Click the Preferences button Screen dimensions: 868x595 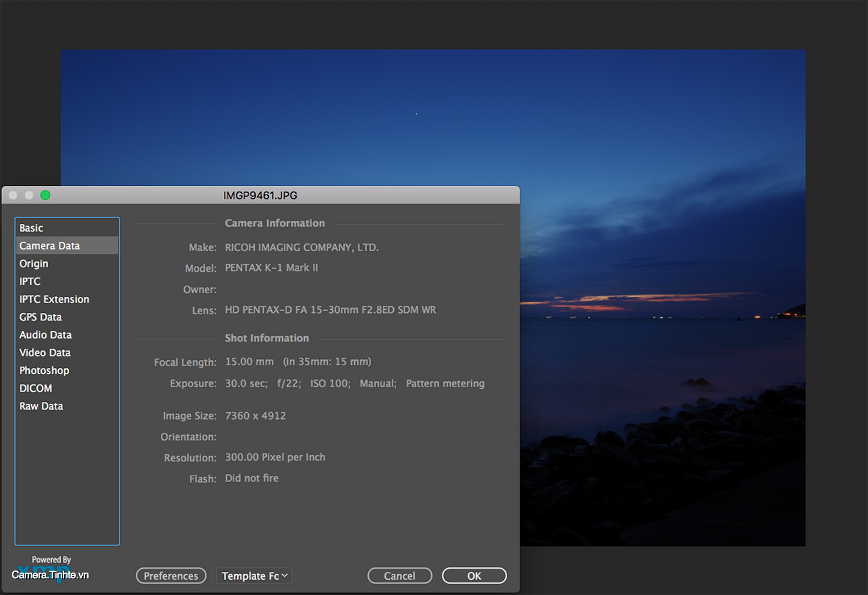(x=171, y=576)
